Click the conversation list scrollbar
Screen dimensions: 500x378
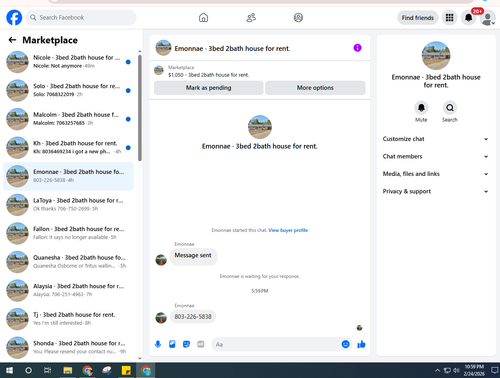pyautogui.click(x=140, y=108)
